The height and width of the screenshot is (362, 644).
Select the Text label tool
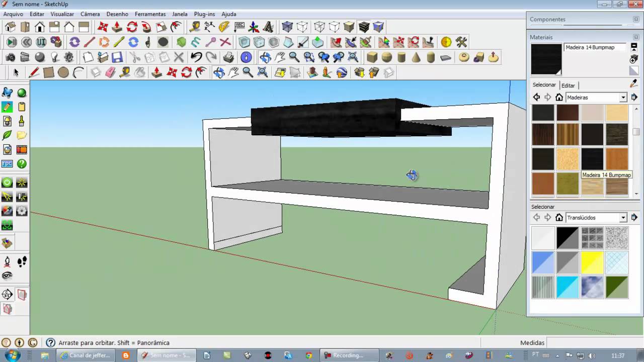pyautogui.click(x=239, y=27)
